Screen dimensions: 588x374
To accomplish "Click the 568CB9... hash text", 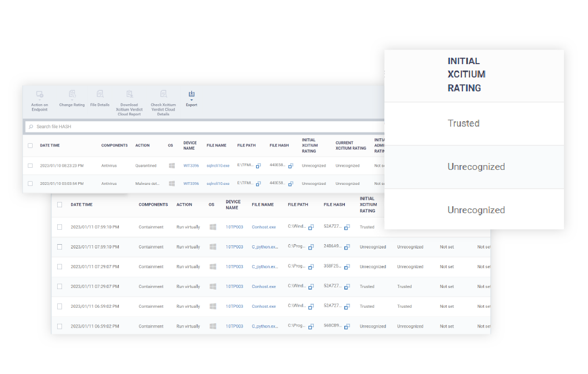I will pos(332,326).
